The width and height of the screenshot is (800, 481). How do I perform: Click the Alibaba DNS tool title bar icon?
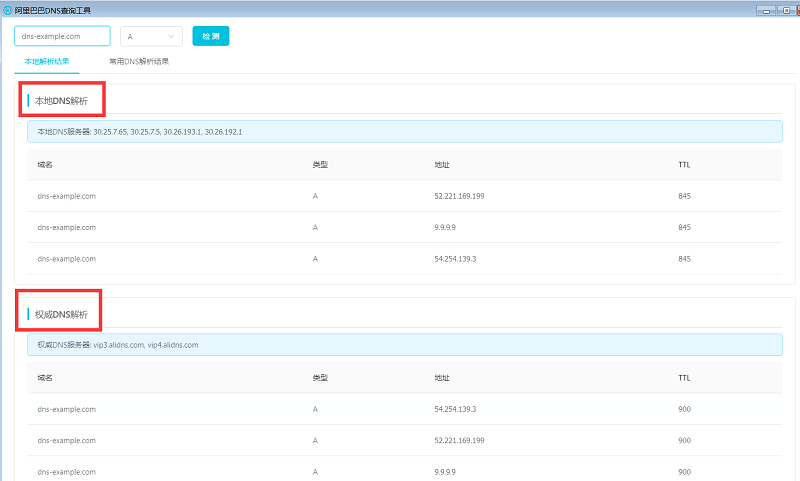8,9
